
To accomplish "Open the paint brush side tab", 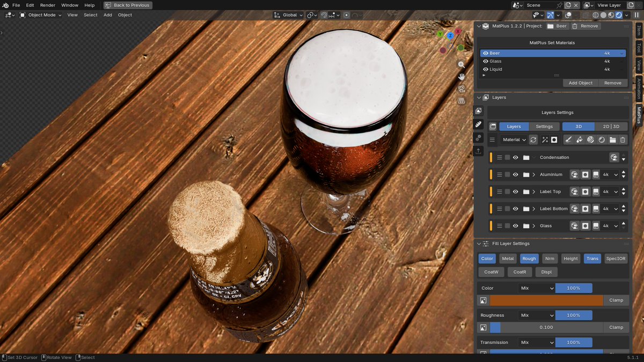I will point(478,124).
